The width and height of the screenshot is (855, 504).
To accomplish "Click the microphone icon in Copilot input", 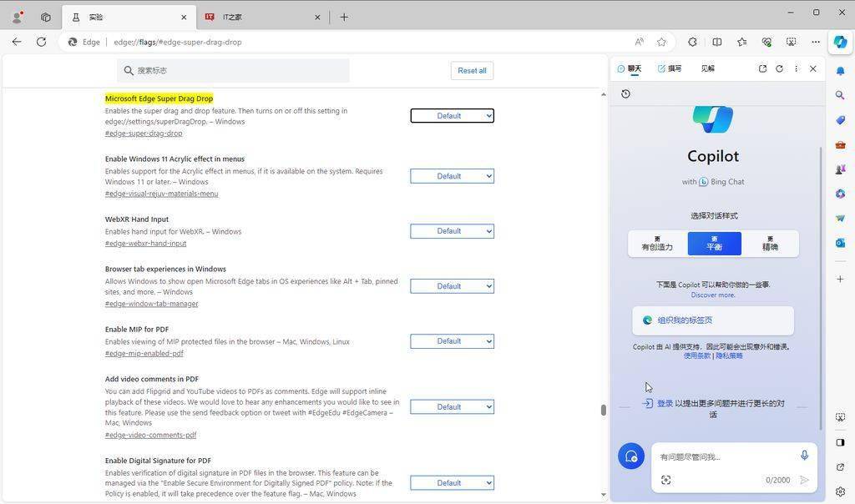I will (804, 456).
